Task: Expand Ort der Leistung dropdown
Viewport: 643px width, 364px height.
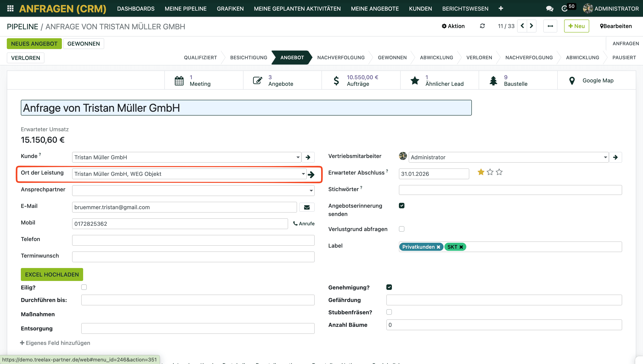Action: (303, 174)
